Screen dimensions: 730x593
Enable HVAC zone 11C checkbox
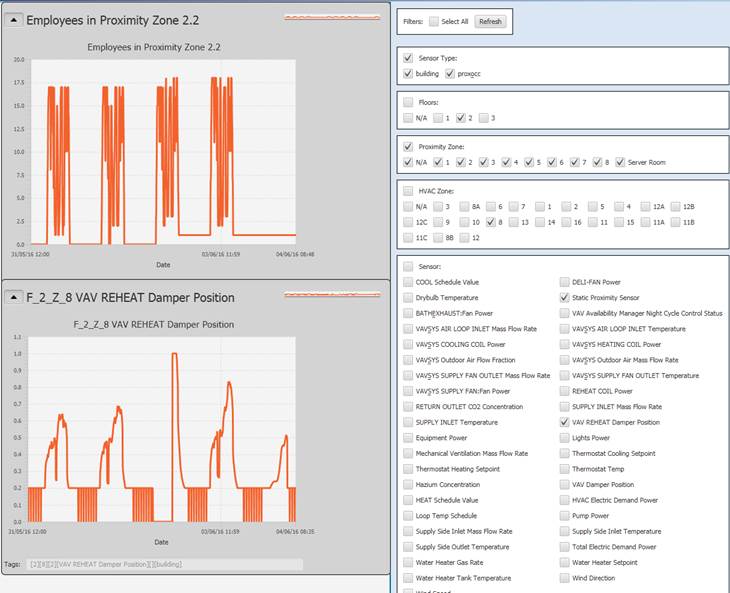pyautogui.click(x=408, y=237)
